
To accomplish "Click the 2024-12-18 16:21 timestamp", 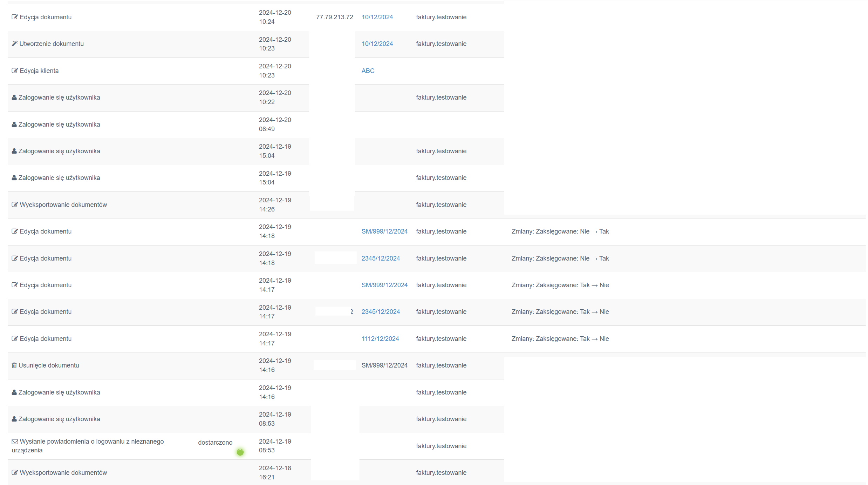I will pyautogui.click(x=275, y=473).
